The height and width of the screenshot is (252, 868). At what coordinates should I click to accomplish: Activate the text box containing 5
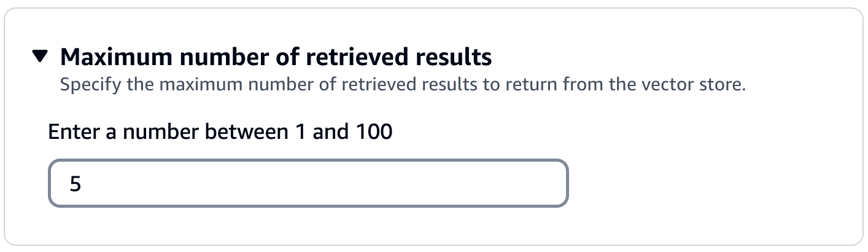308,183
